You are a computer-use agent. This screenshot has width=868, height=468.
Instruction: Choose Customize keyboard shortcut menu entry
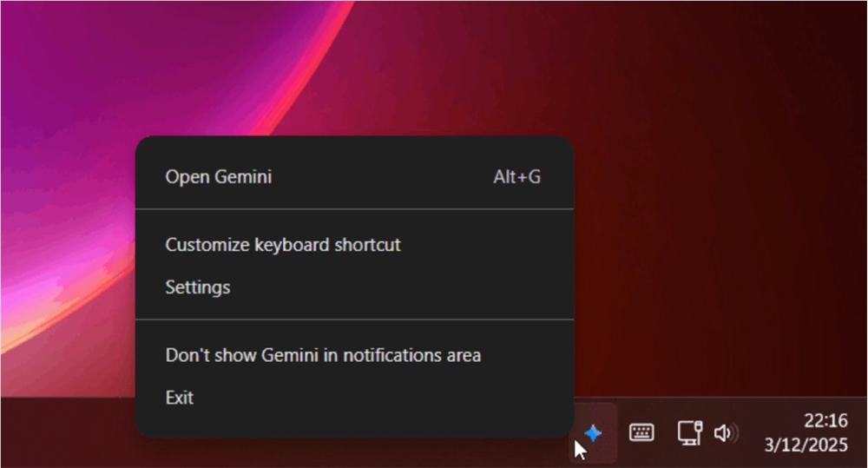pyautogui.click(x=283, y=245)
